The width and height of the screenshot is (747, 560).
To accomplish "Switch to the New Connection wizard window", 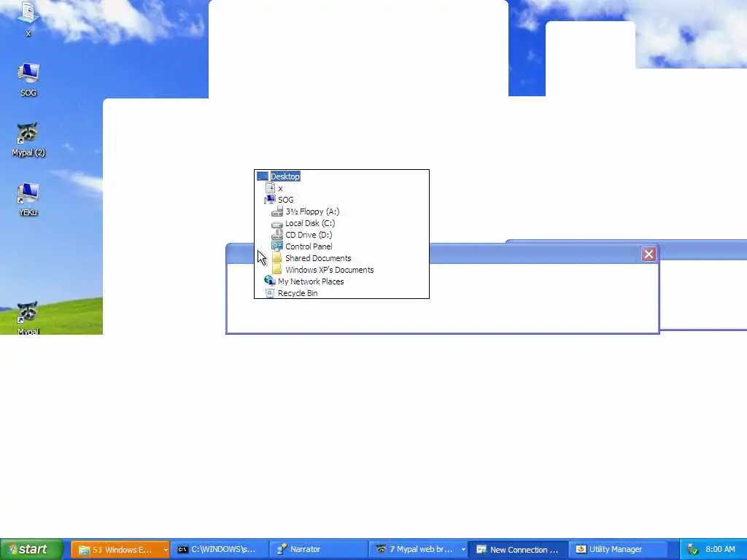I will tap(518, 550).
